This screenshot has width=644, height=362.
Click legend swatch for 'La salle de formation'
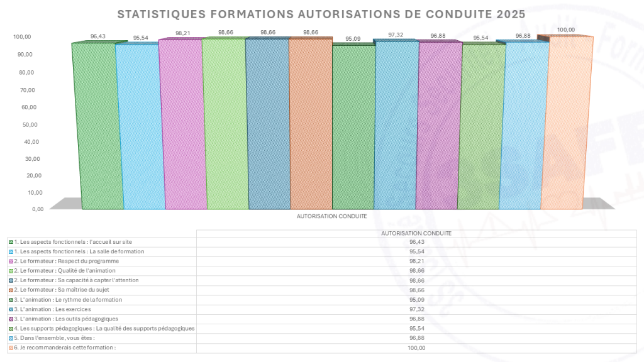[11, 251]
